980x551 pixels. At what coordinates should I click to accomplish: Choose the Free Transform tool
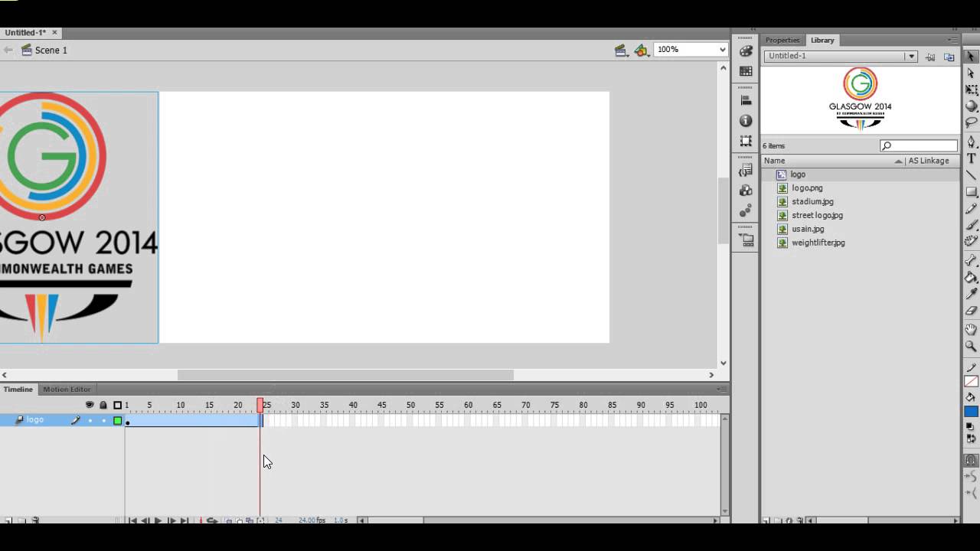(971, 90)
